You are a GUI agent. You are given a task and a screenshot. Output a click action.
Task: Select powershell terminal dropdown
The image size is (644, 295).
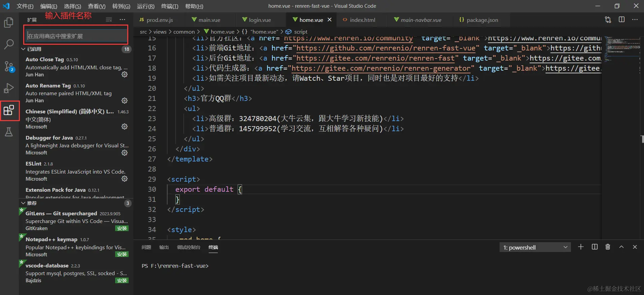[535, 247]
